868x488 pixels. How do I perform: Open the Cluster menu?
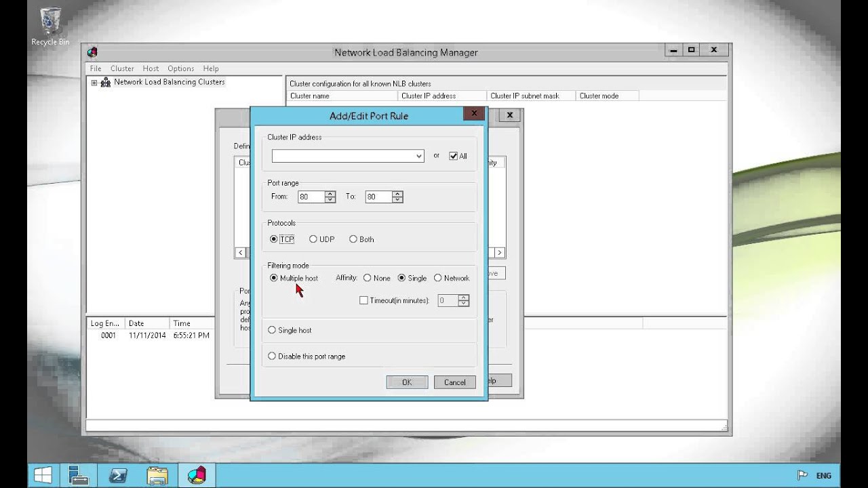122,68
